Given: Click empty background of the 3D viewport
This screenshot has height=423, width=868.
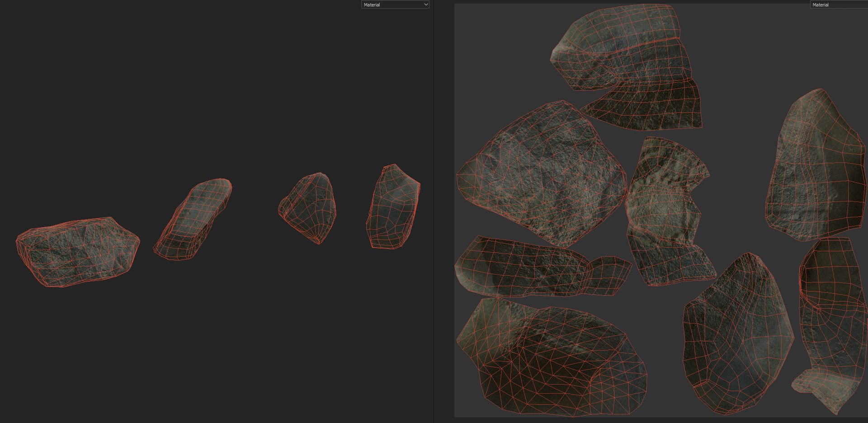Looking at the screenshot, I should point(217,90).
